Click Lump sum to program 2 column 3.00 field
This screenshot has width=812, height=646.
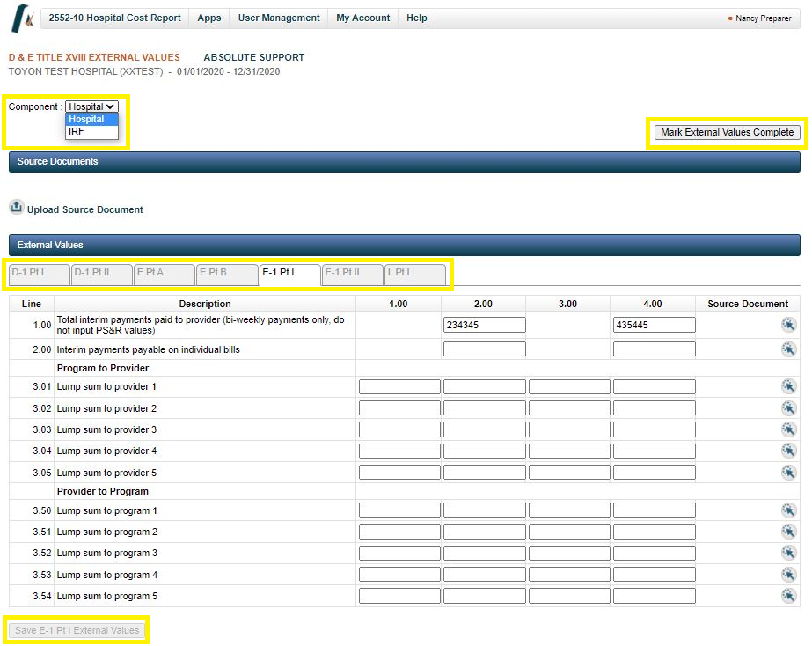pyautogui.click(x=569, y=532)
